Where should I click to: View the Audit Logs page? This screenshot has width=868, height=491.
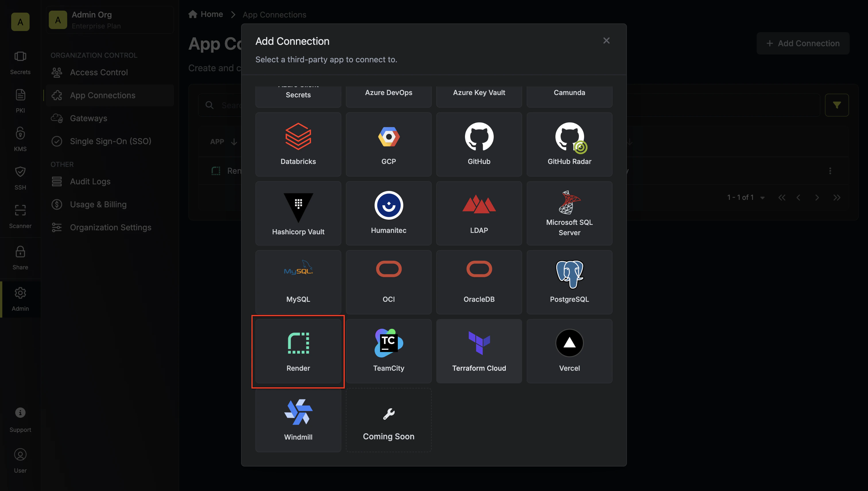(110, 181)
